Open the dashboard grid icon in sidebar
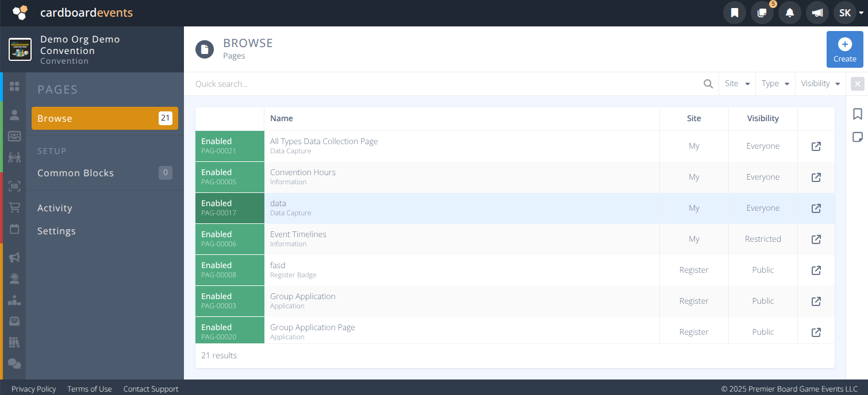Viewport: 868px width, 395px height. pyautogui.click(x=14, y=87)
